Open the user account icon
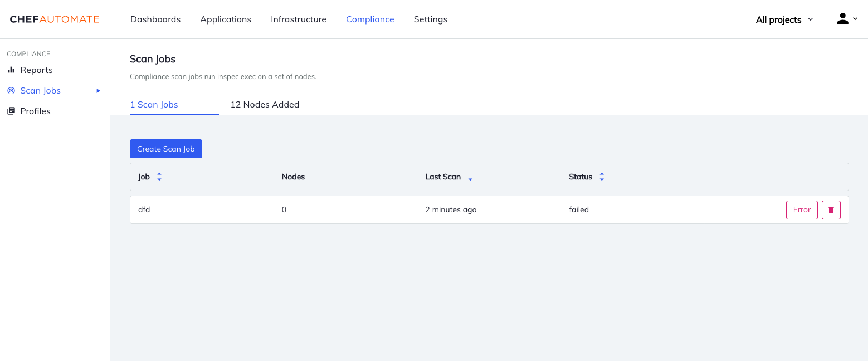Image resolution: width=868 pixels, height=361 pixels. (842, 18)
